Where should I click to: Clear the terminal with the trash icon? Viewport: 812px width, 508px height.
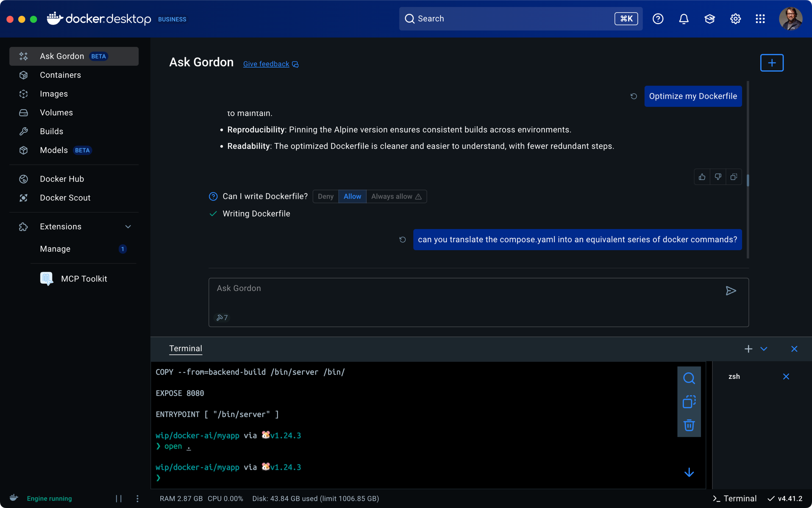point(690,425)
